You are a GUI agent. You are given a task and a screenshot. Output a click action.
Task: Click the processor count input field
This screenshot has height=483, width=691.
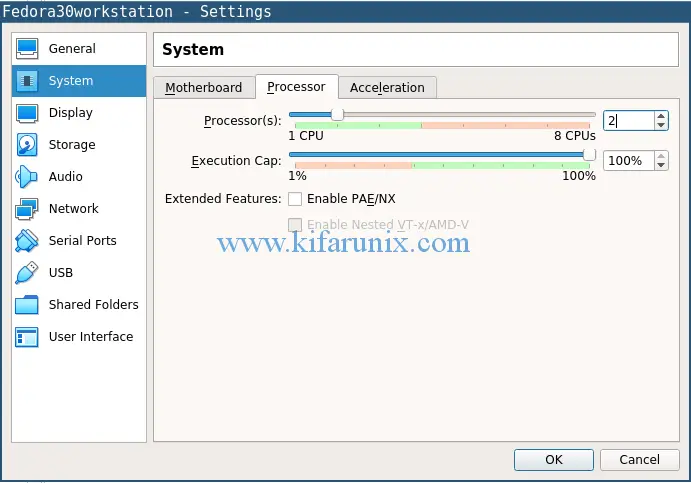coord(629,121)
